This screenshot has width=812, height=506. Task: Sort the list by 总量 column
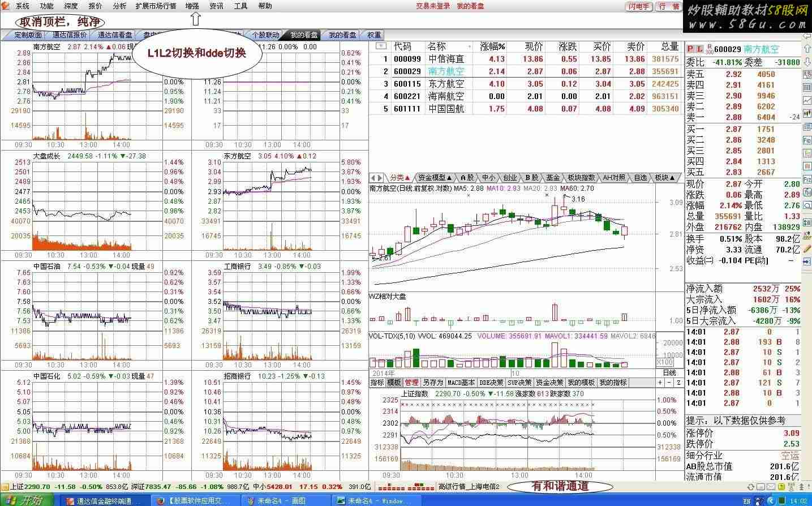[x=669, y=46]
